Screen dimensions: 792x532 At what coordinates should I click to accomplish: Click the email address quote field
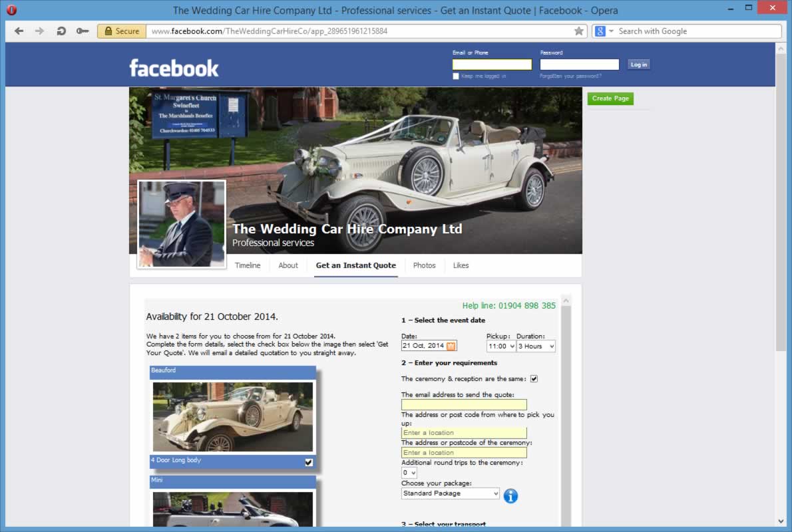pyautogui.click(x=464, y=404)
